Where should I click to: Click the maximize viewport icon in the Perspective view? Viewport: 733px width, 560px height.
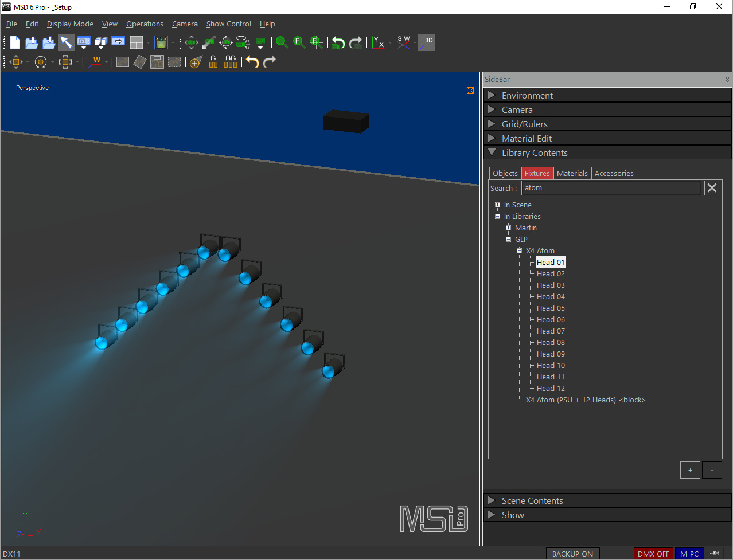click(x=470, y=91)
